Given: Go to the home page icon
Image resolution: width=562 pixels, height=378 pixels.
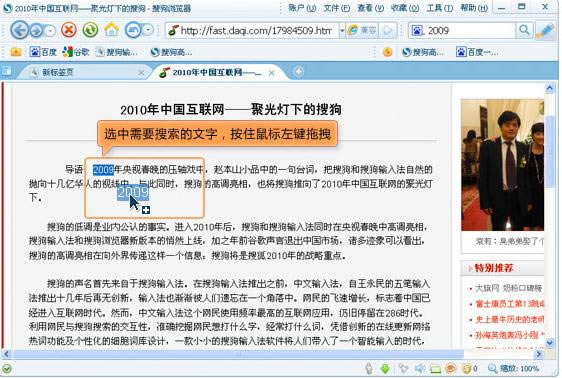Looking at the screenshot, I should pyautogui.click(x=111, y=30).
